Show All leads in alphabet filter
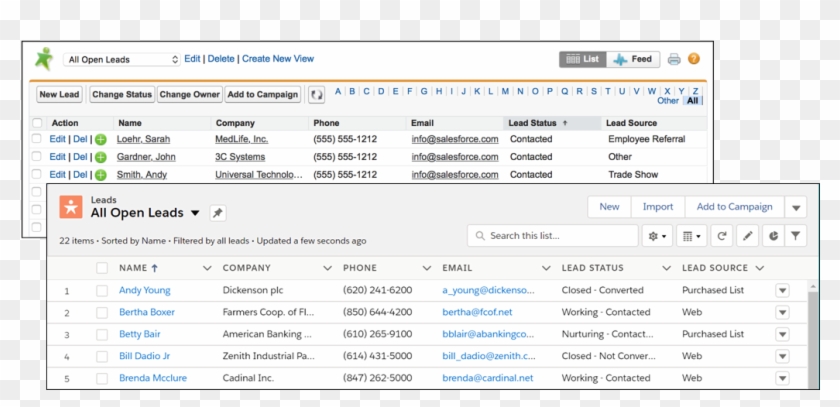The image size is (840, 407). 693,101
